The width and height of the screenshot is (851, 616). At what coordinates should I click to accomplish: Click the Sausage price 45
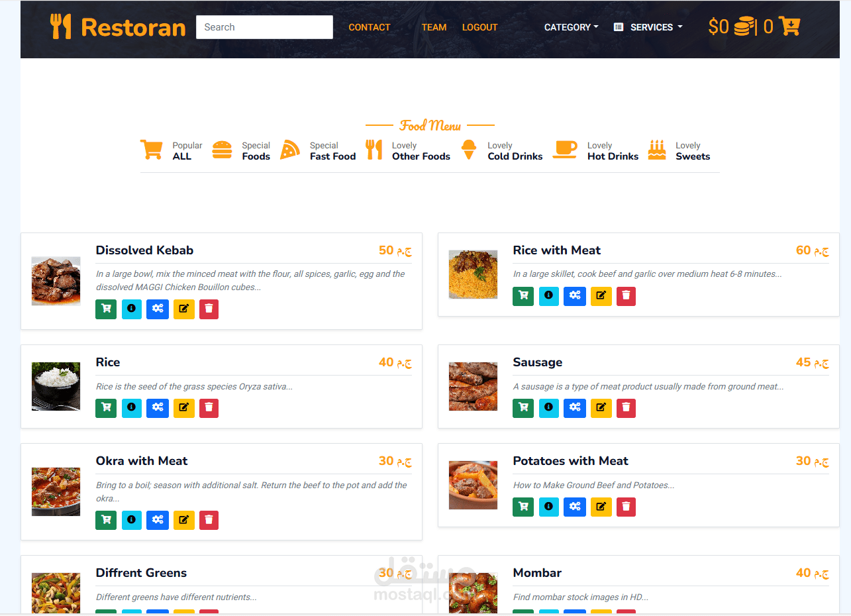(x=813, y=362)
